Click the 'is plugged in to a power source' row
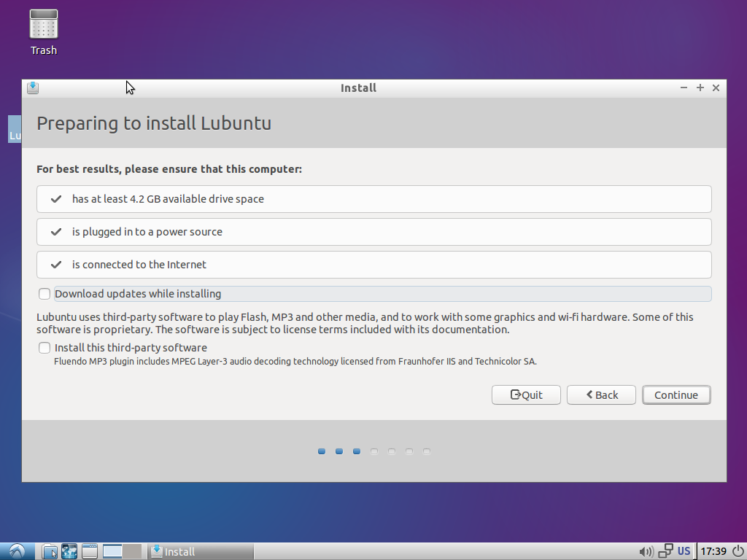Viewport: 747px width, 560px height. tap(374, 232)
